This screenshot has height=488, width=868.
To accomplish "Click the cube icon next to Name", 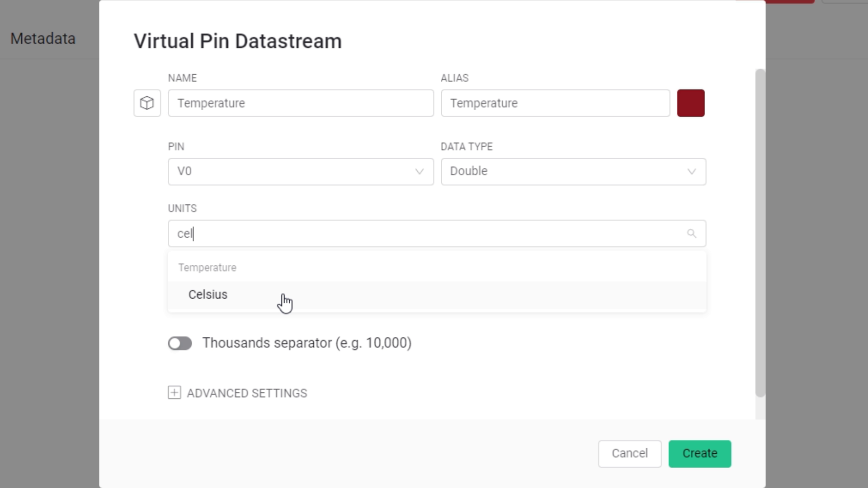I will coord(147,103).
